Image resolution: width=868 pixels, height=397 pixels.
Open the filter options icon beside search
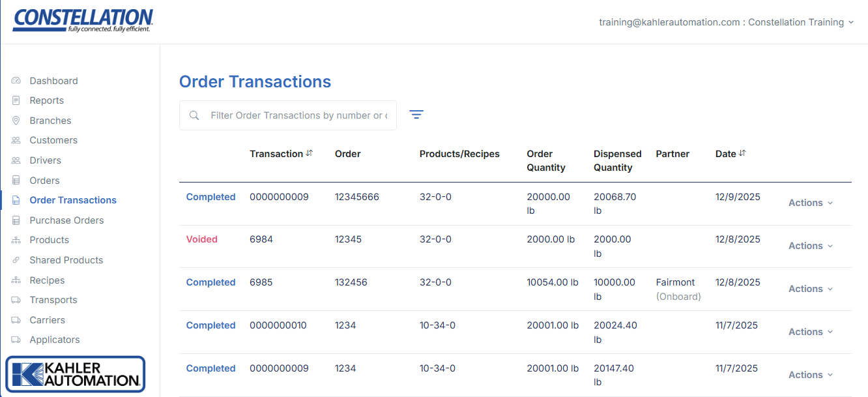[416, 115]
